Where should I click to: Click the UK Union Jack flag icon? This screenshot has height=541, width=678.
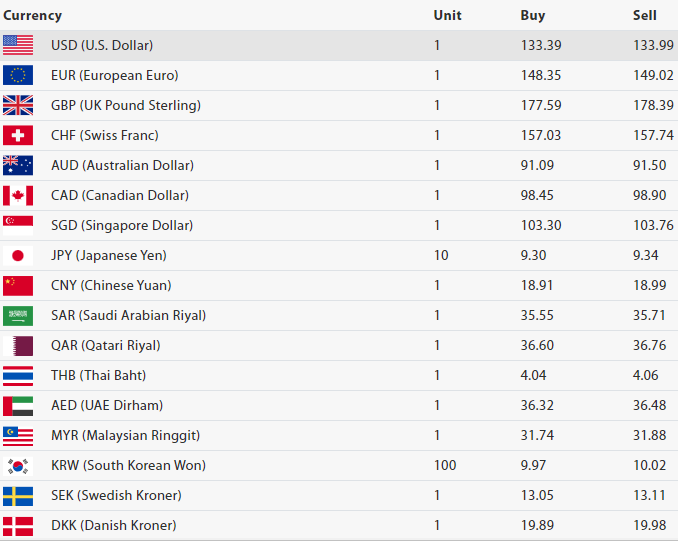click(x=18, y=105)
